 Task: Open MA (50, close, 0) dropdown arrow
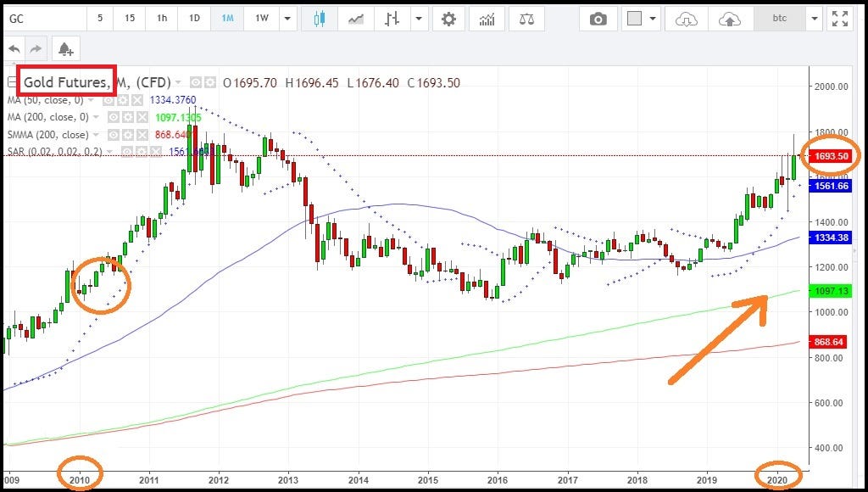click(x=91, y=100)
